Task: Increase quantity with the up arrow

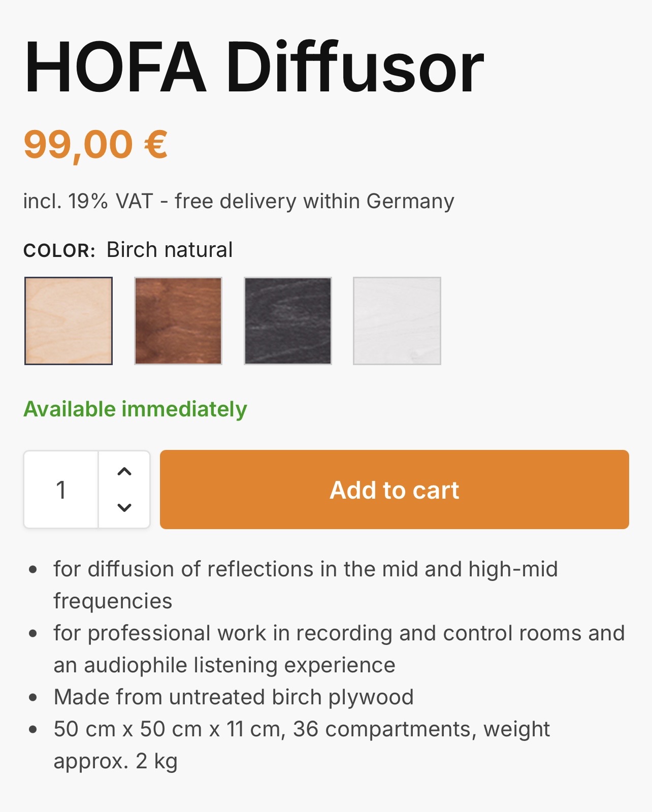Action: click(124, 472)
